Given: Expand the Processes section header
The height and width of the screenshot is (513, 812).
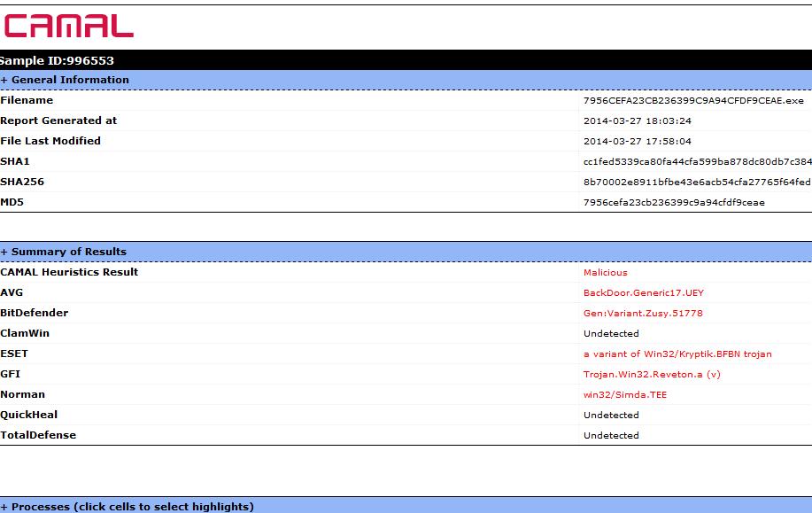Looking at the screenshot, I should tap(128, 507).
